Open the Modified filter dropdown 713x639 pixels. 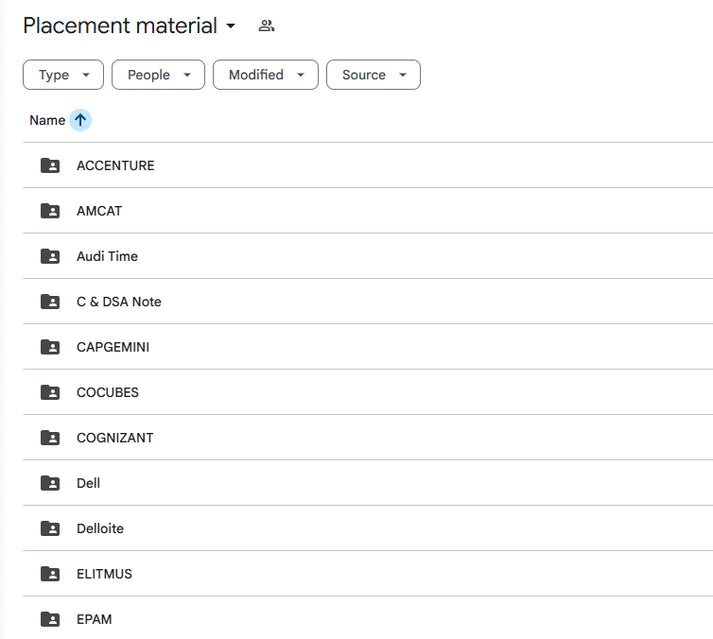pos(266,75)
